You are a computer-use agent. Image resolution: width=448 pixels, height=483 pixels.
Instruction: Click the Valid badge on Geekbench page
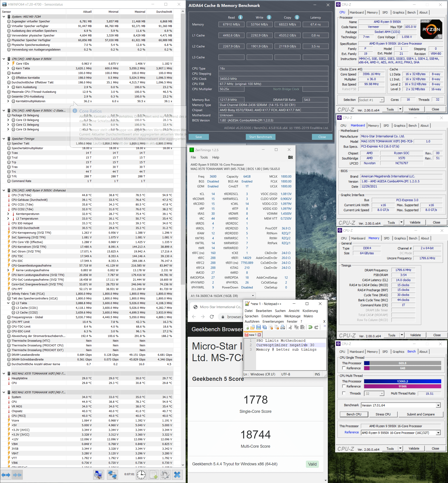(x=312, y=464)
